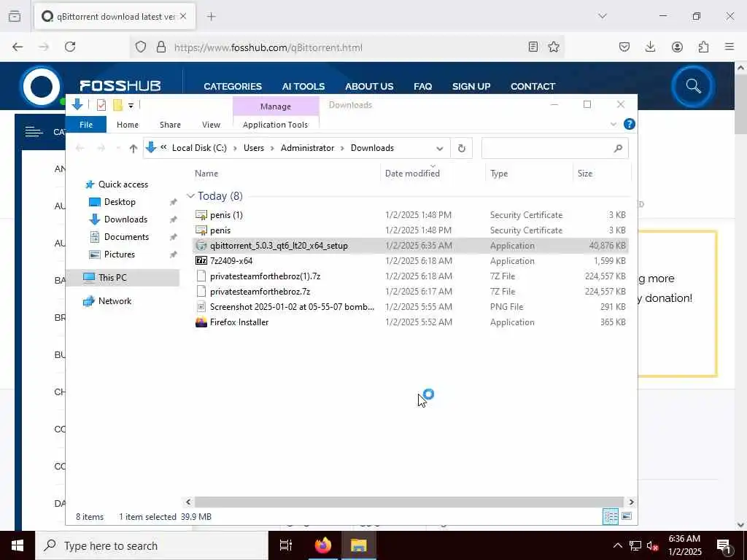
Task: Click the Explorer forward navigation arrow
Action: pyautogui.click(x=101, y=149)
